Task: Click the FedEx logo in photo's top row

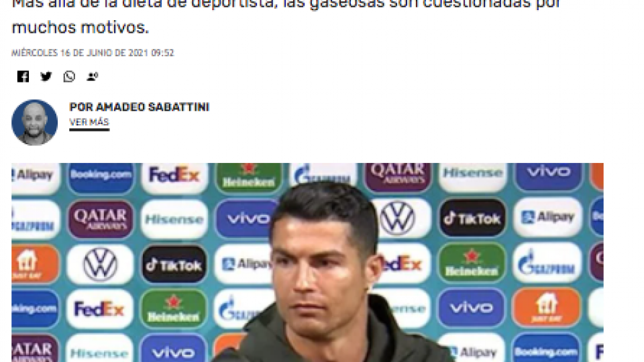Action: (174, 176)
